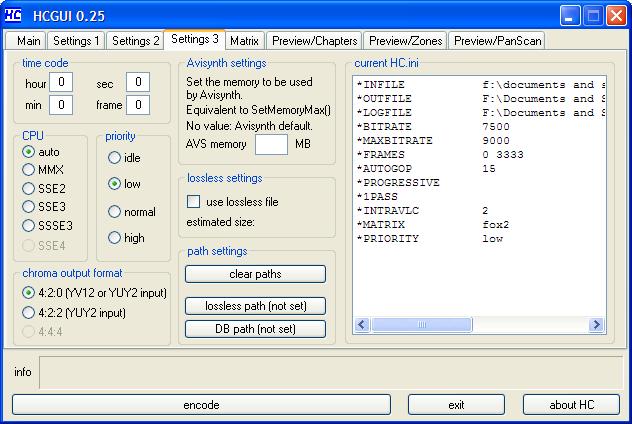The image size is (632, 424).
Task: Click the HC.ini horizontal scrollbar thumb
Action: [x=422, y=325]
